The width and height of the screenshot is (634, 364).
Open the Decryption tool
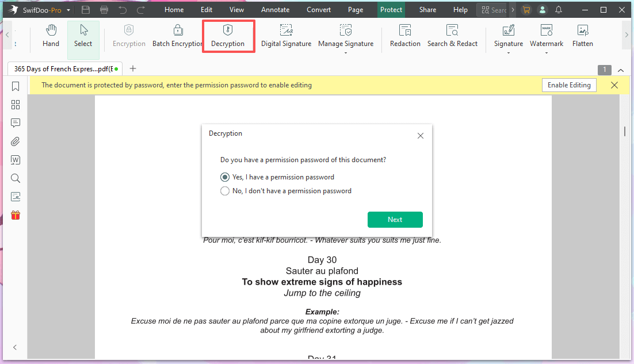[228, 36]
